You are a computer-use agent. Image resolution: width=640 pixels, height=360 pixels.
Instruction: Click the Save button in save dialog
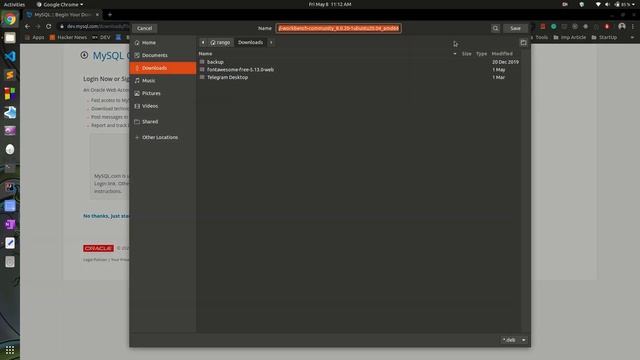click(515, 28)
